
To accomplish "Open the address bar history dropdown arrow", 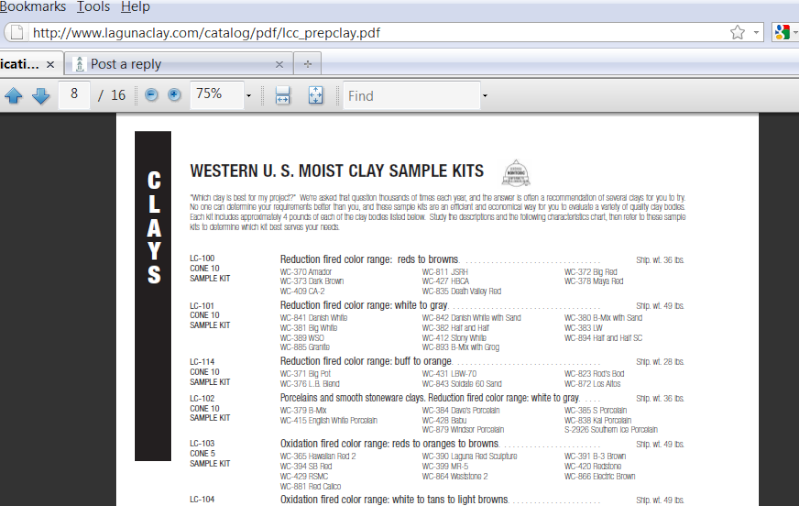I will click(756, 33).
